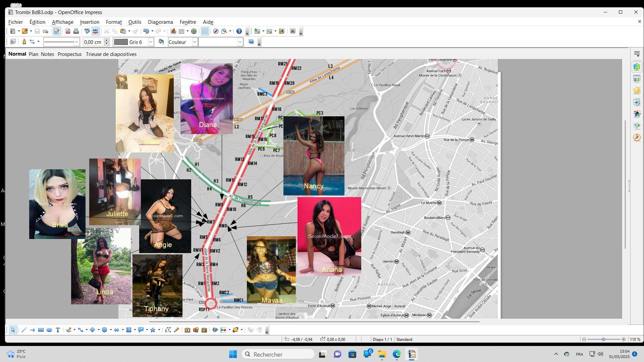Select the Ellipse drawing tool

pos(49,330)
